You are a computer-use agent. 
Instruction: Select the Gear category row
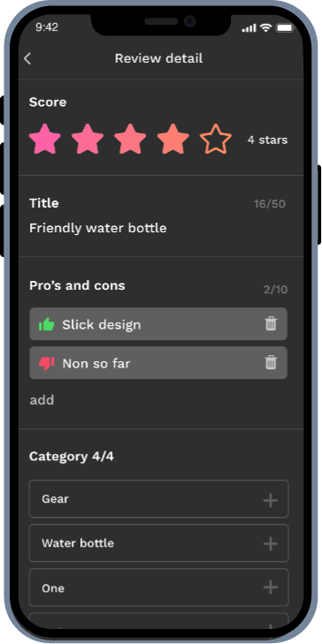pyautogui.click(x=159, y=498)
